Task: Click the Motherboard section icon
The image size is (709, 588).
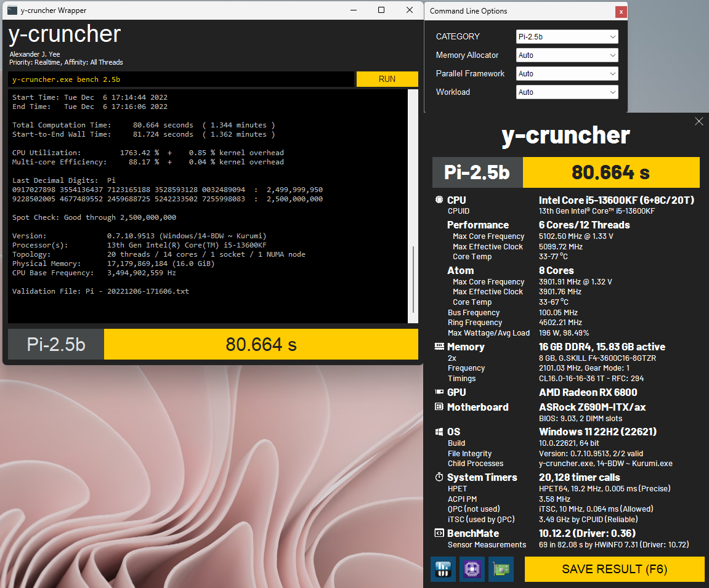Action: click(x=439, y=407)
